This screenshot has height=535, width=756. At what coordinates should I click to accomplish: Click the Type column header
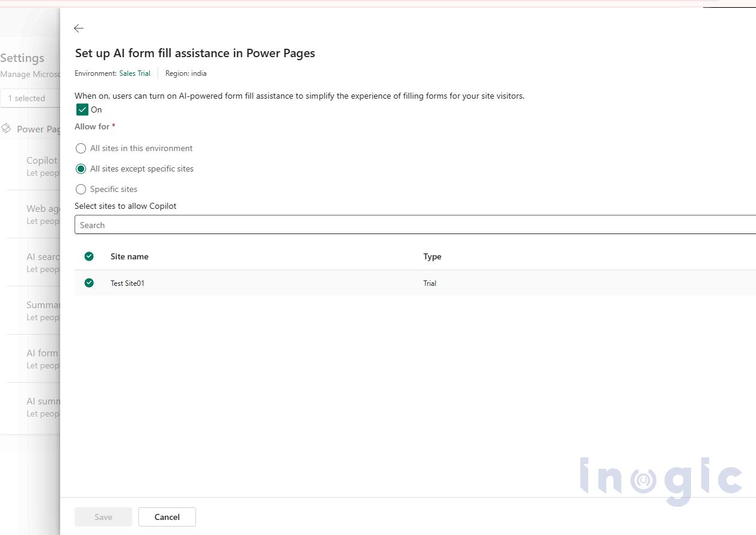[x=432, y=256]
